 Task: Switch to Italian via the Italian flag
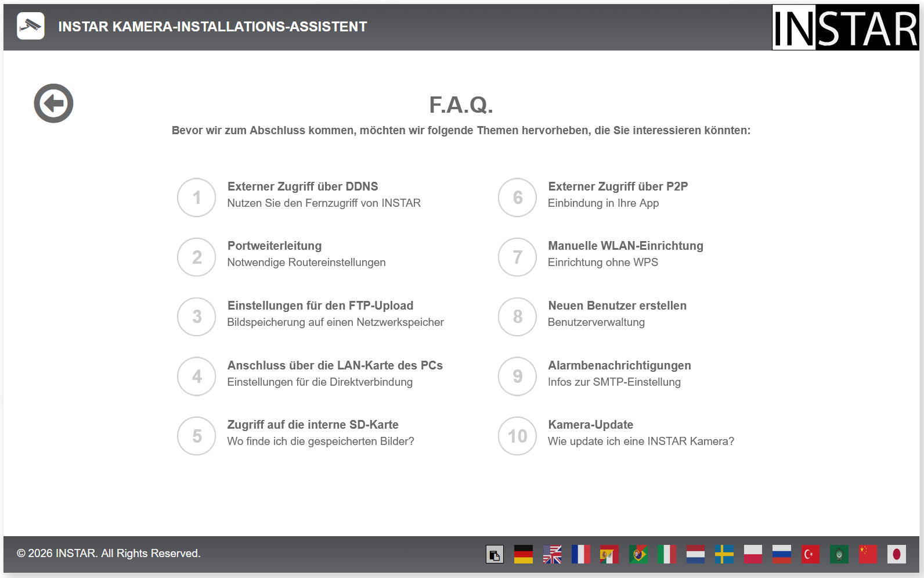pyautogui.click(x=667, y=554)
